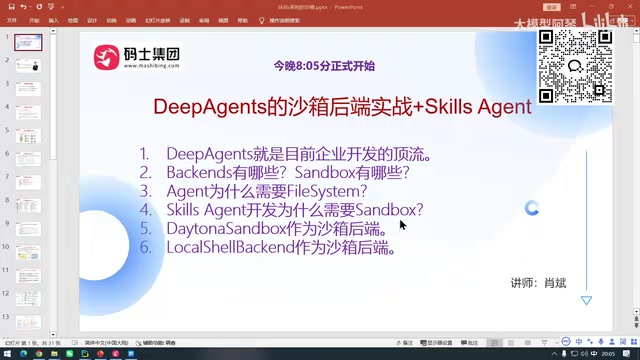The width and height of the screenshot is (640, 360).
Task: Open Customize Quick Access Toolbar dropdown
Action: pos(63,7)
